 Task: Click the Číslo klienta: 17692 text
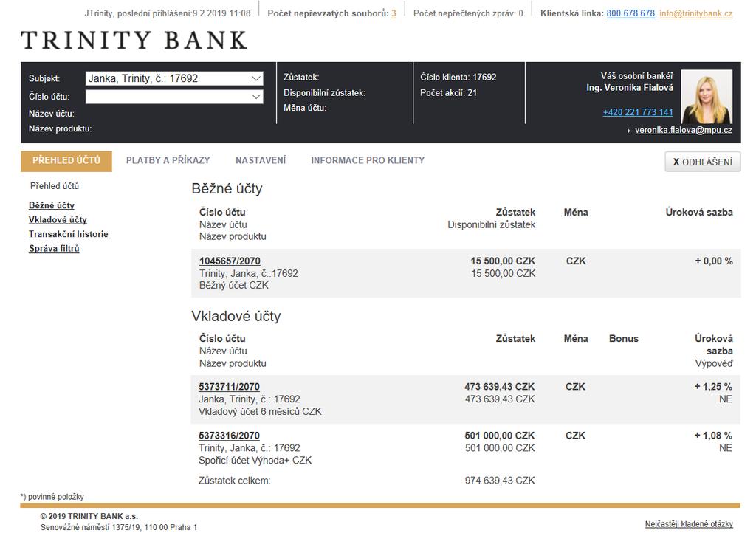[458, 77]
